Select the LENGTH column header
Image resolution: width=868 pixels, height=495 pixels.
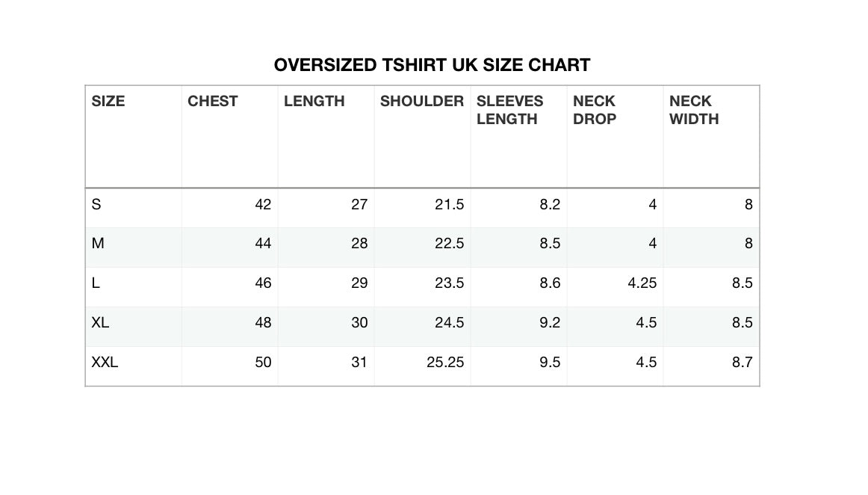[314, 102]
